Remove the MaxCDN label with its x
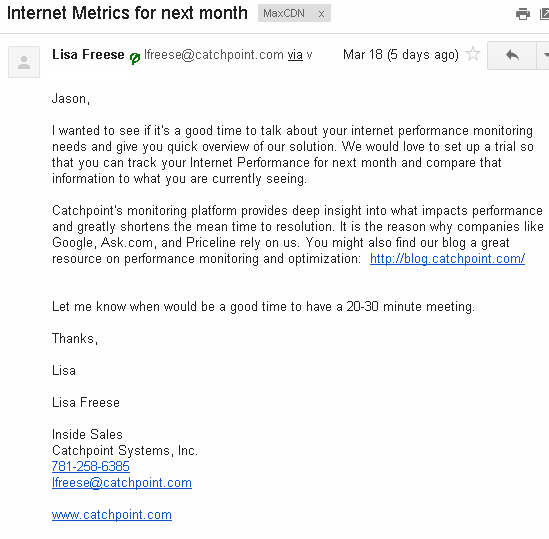The height and width of the screenshot is (539, 549). [x=321, y=14]
